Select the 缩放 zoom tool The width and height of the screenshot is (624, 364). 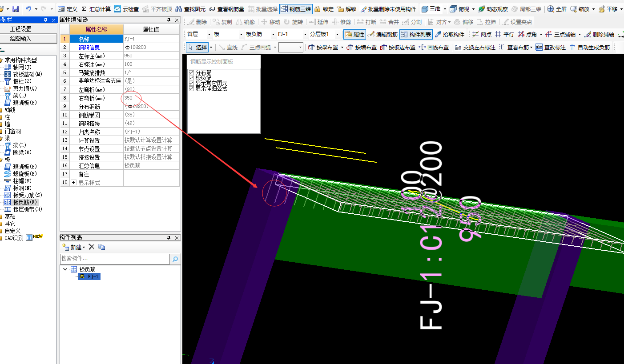(580, 9)
